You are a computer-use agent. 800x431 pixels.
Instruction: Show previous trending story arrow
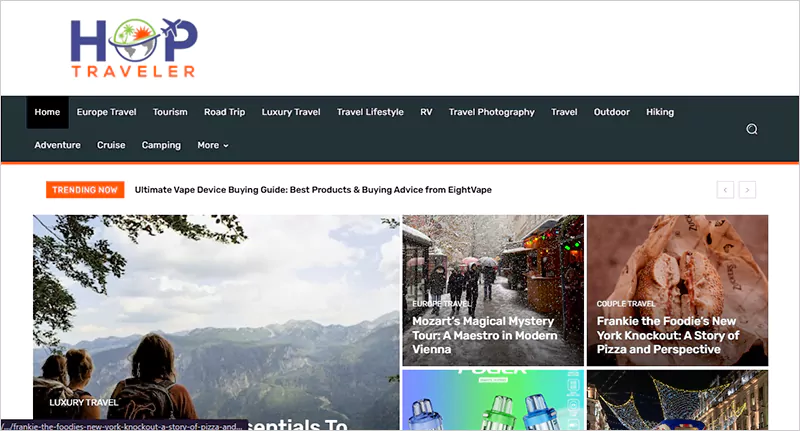(x=725, y=189)
